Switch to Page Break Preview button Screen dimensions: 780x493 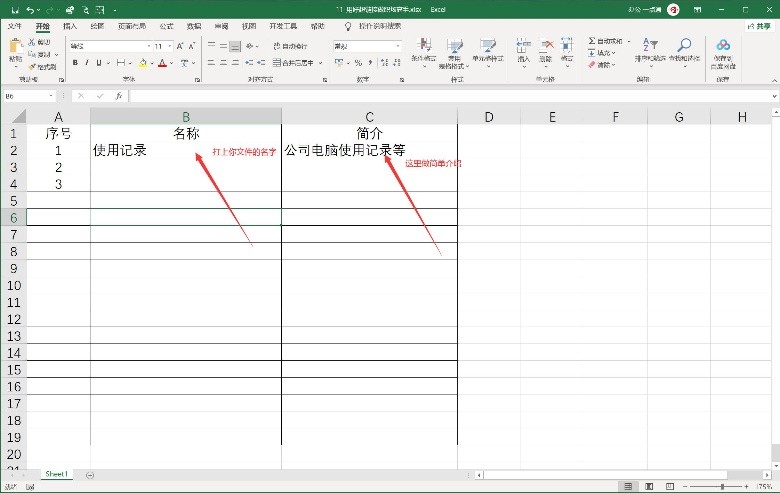click(670, 486)
